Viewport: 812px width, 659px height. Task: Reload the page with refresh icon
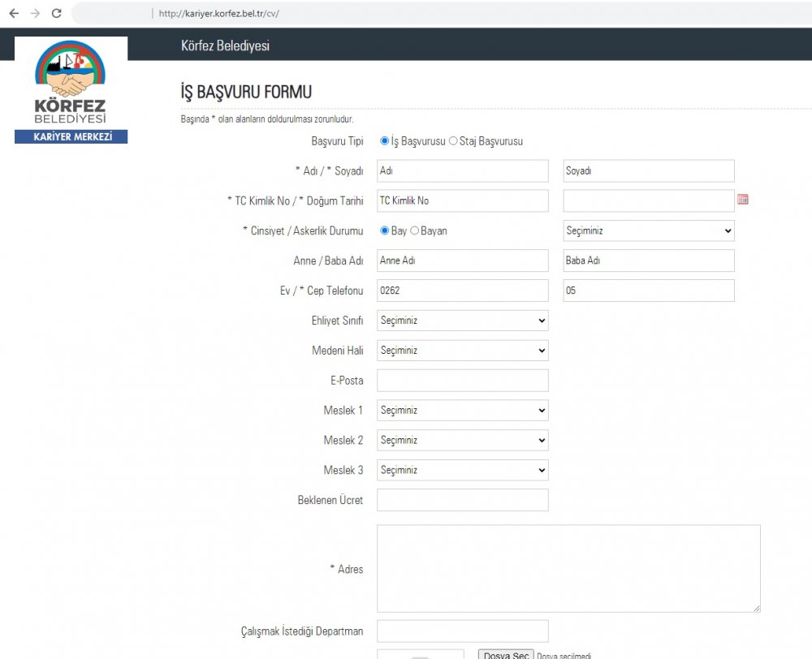[x=56, y=14]
